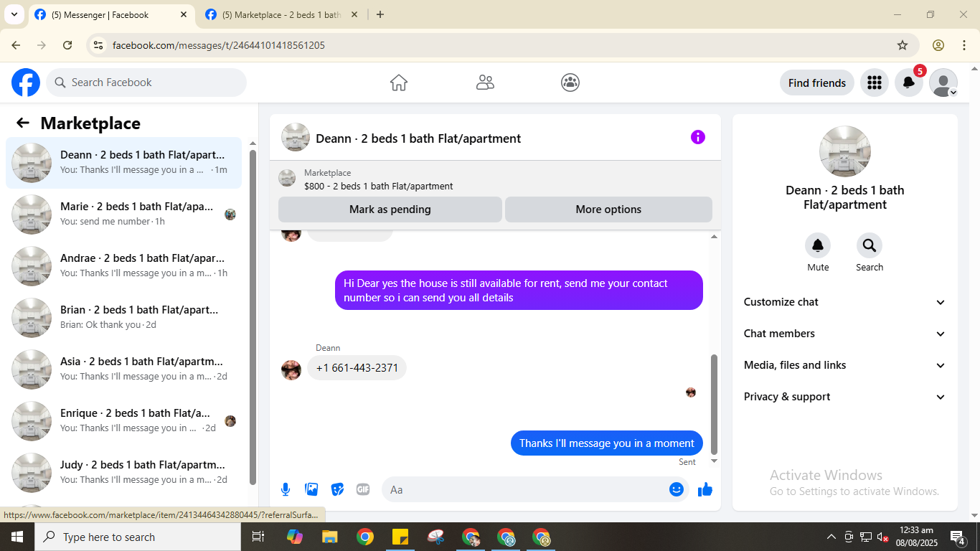Go back using Marketplace back arrow
980x551 pixels.
[23, 123]
